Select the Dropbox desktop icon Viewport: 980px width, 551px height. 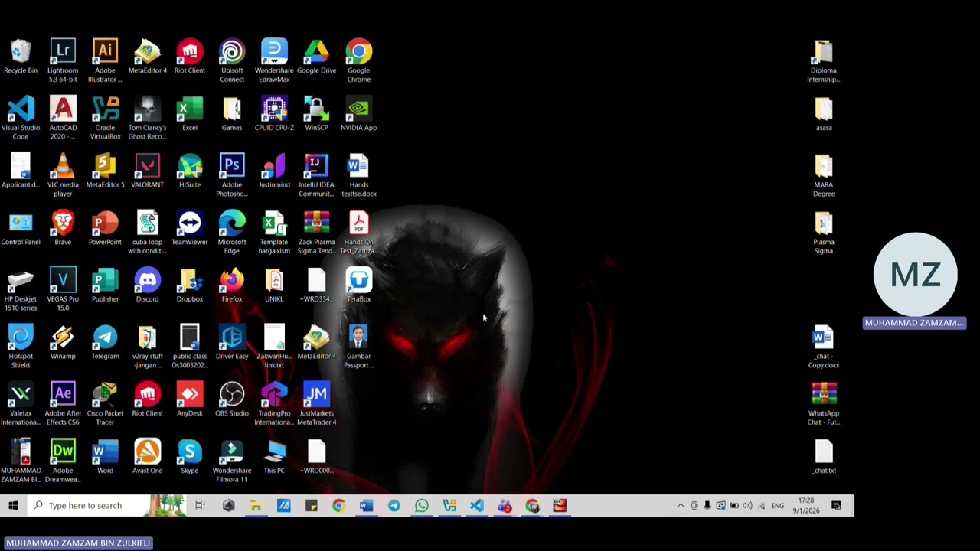(x=190, y=286)
